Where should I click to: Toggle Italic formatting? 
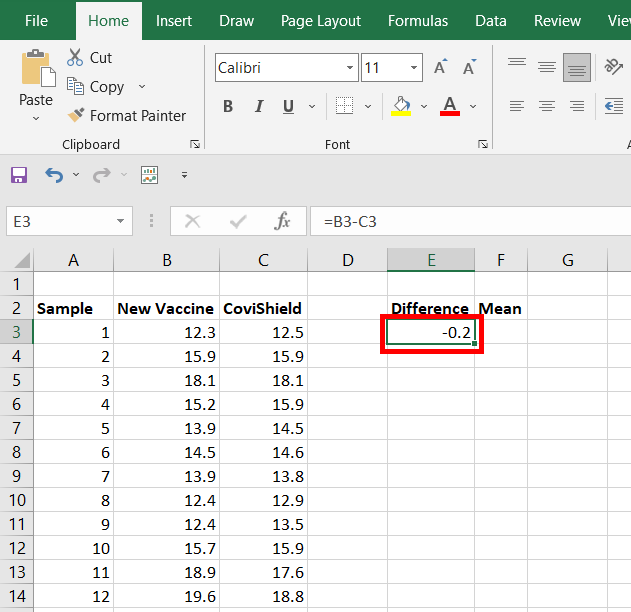click(x=258, y=106)
